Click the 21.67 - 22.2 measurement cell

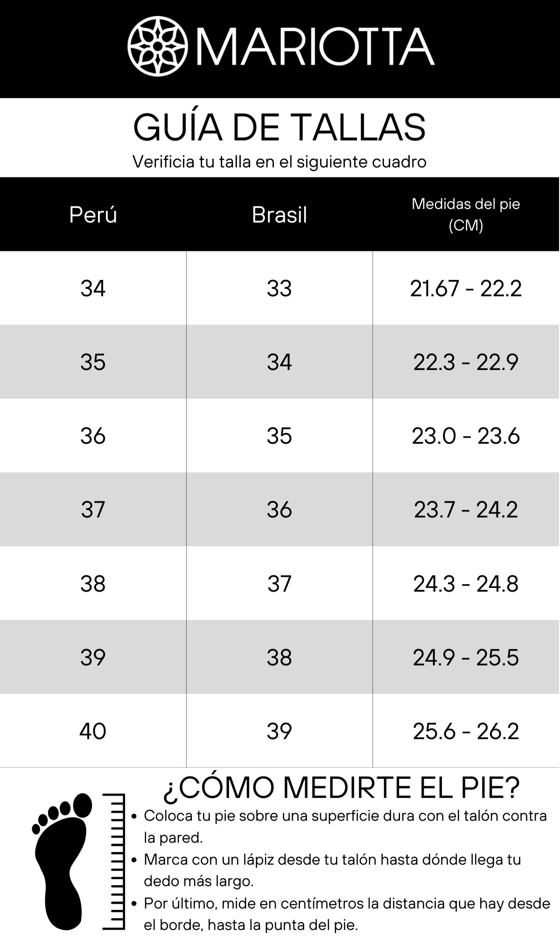(466, 288)
